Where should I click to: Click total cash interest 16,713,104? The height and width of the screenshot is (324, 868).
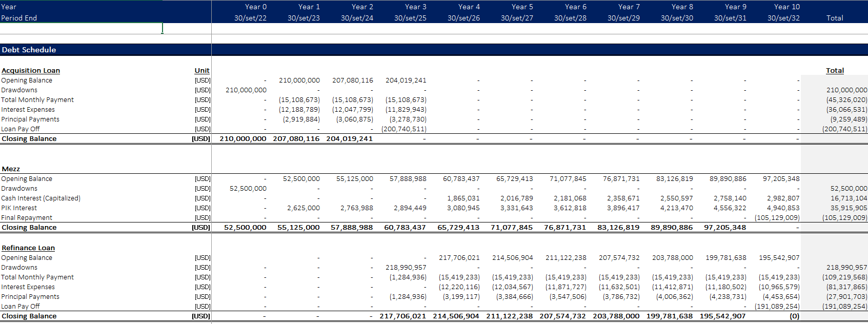coord(849,198)
